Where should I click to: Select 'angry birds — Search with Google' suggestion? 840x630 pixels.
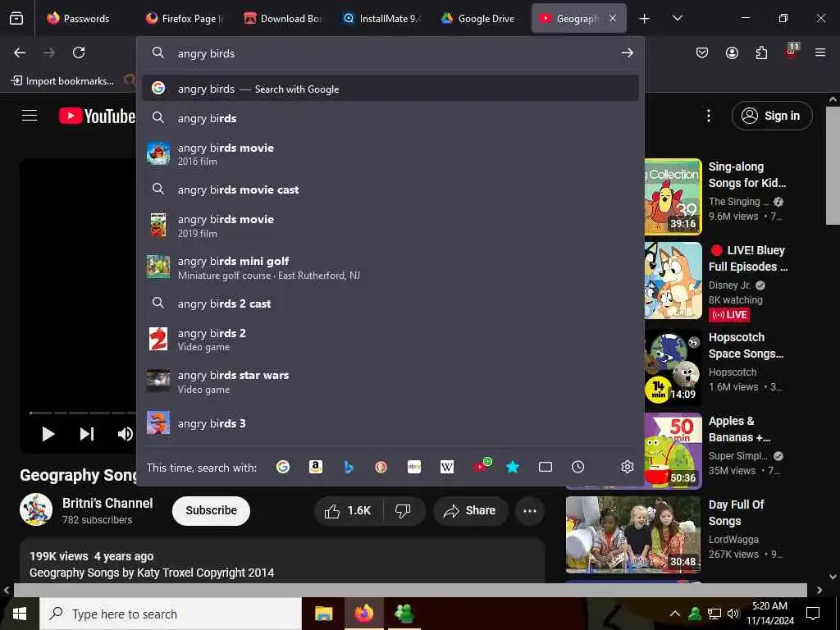(390, 89)
